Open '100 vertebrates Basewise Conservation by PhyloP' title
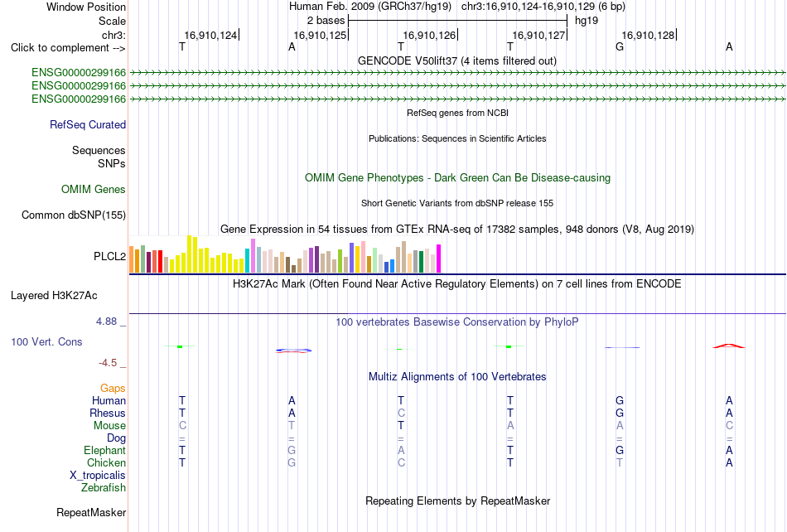Screen dimensions: 787x532 (x=456, y=322)
